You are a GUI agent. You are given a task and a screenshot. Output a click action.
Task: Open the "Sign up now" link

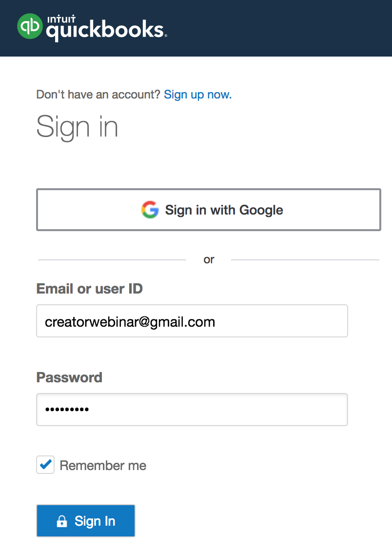pos(197,95)
